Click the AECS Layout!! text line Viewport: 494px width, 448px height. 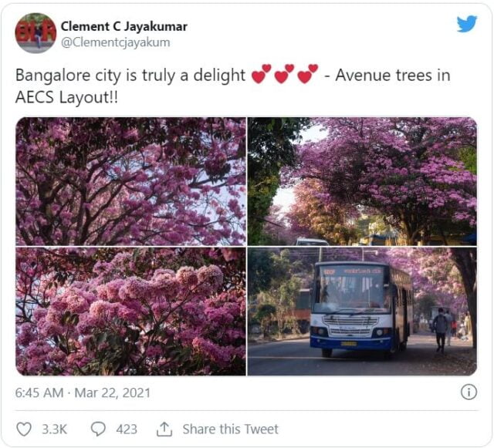point(66,97)
